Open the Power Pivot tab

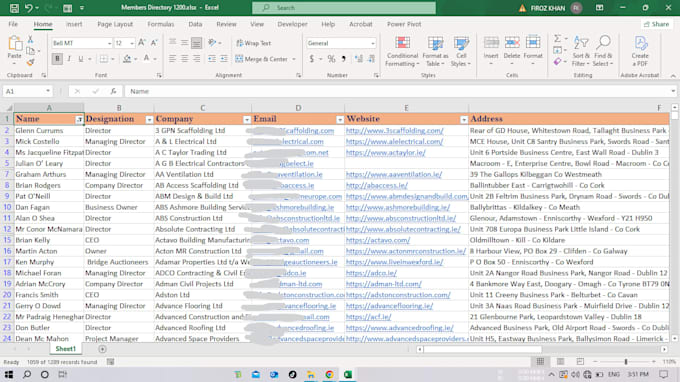(x=404, y=24)
